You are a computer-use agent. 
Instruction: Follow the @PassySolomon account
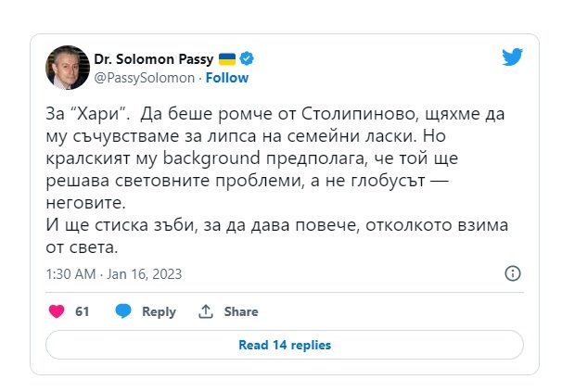(x=226, y=78)
